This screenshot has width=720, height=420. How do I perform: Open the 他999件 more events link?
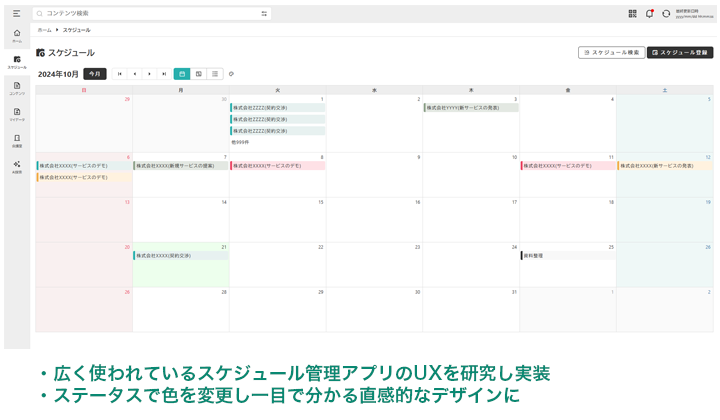240,142
